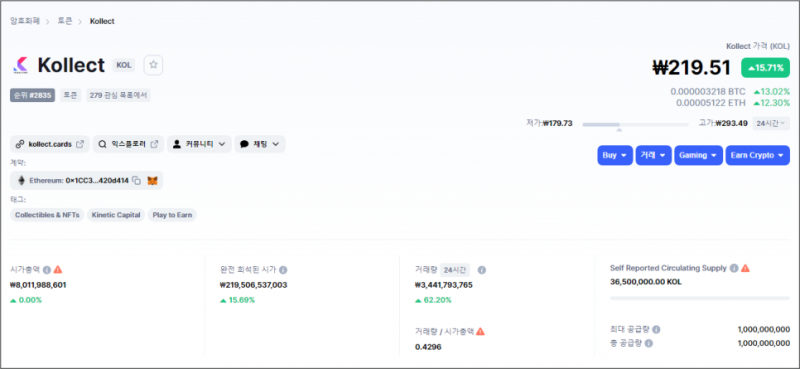This screenshot has height=369, width=800.
Task: Open the kollect.cards website link
Action: (50, 144)
